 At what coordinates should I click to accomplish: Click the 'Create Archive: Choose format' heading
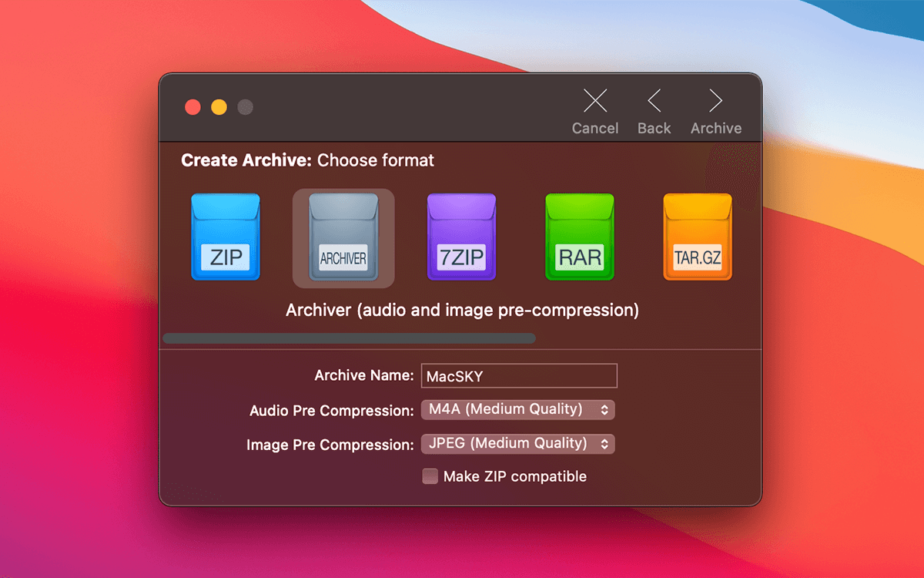click(307, 160)
